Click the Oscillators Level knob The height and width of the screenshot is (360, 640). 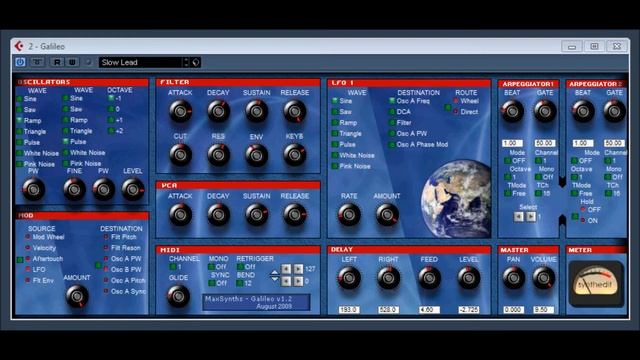click(133, 189)
